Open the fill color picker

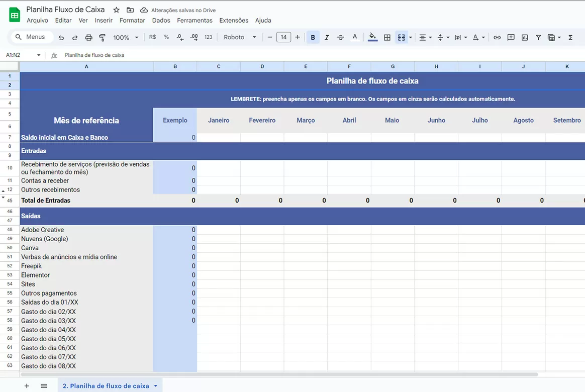tap(372, 37)
